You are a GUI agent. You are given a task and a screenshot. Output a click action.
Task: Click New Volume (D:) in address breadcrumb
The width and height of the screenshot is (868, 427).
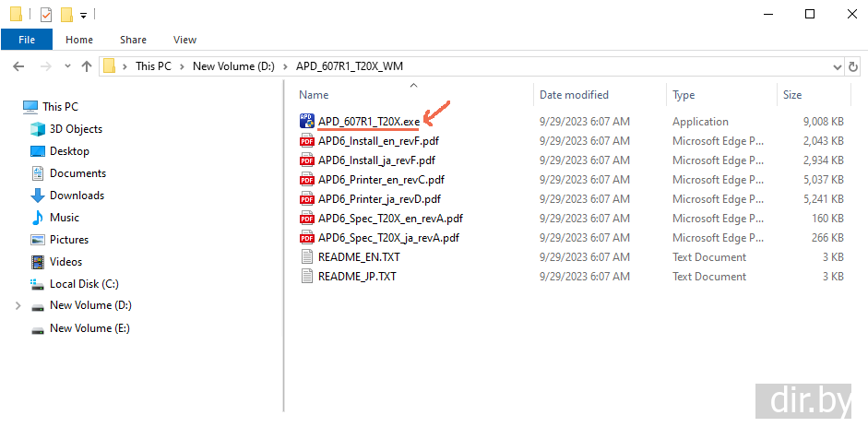(233, 66)
